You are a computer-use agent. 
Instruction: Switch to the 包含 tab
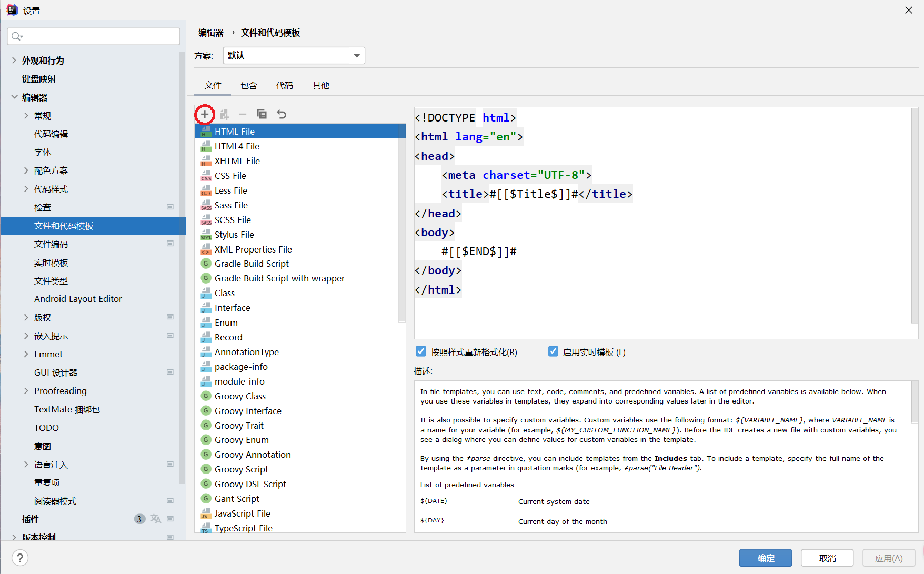[x=248, y=85]
